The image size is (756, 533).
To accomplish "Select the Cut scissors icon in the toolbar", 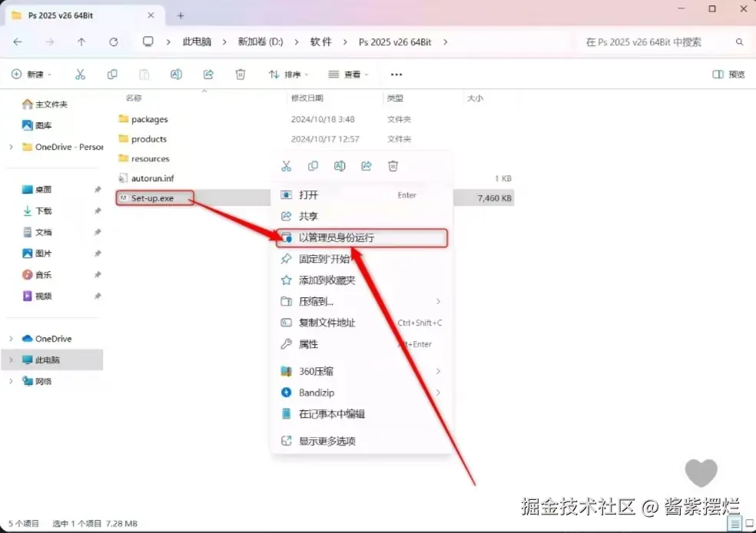I will point(80,74).
